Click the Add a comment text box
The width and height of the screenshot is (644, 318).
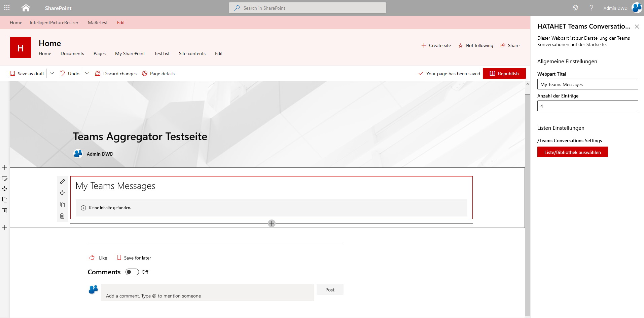(x=207, y=292)
